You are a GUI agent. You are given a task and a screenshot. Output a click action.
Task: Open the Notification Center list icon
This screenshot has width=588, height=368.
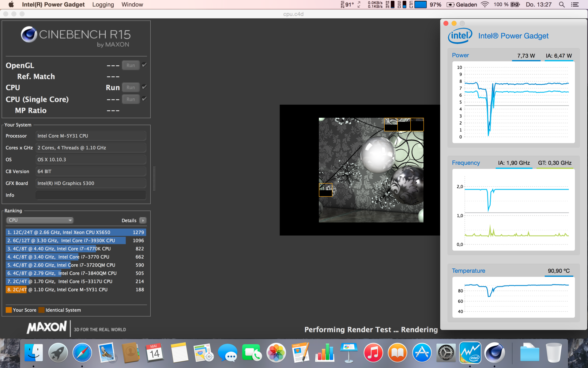[x=575, y=5]
